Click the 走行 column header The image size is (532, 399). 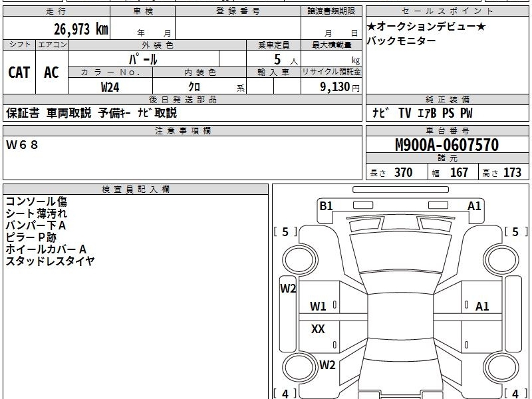pyautogui.click(x=57, y=11)
